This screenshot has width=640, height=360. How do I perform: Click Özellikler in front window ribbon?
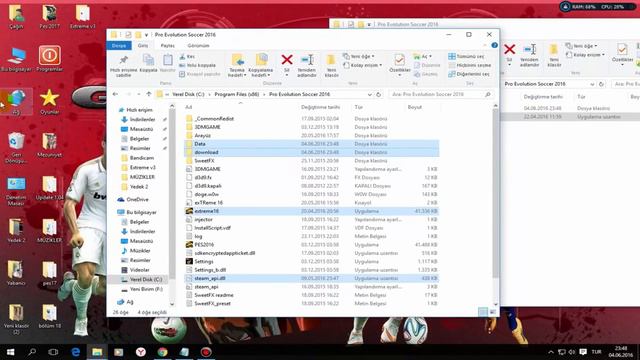(x=400, y=64)
